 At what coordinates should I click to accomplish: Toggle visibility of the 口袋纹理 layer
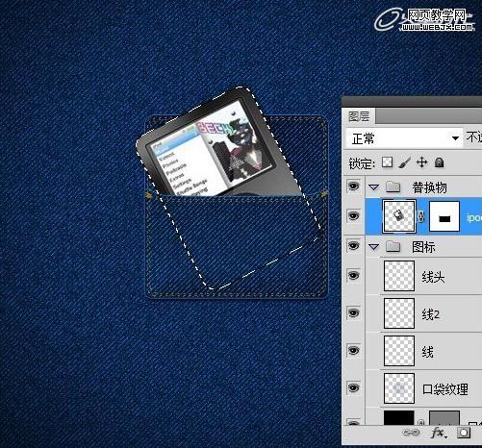click(353, 387)
